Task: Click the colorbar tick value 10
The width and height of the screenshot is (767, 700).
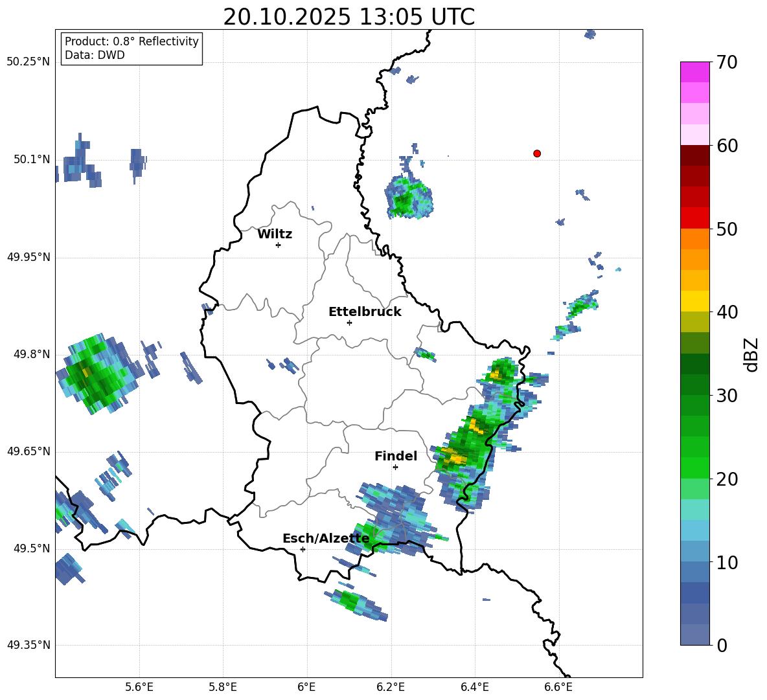Action: click(727, 562)
